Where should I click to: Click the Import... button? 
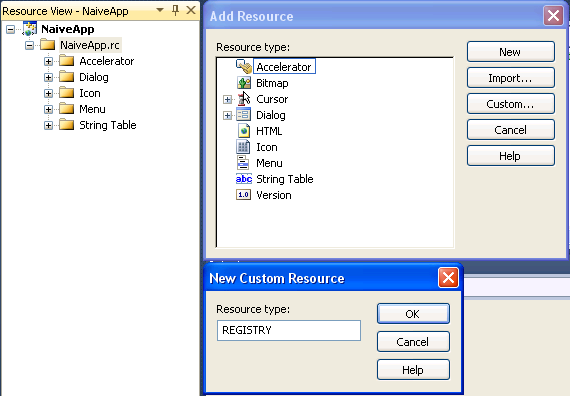click(511, 78)
